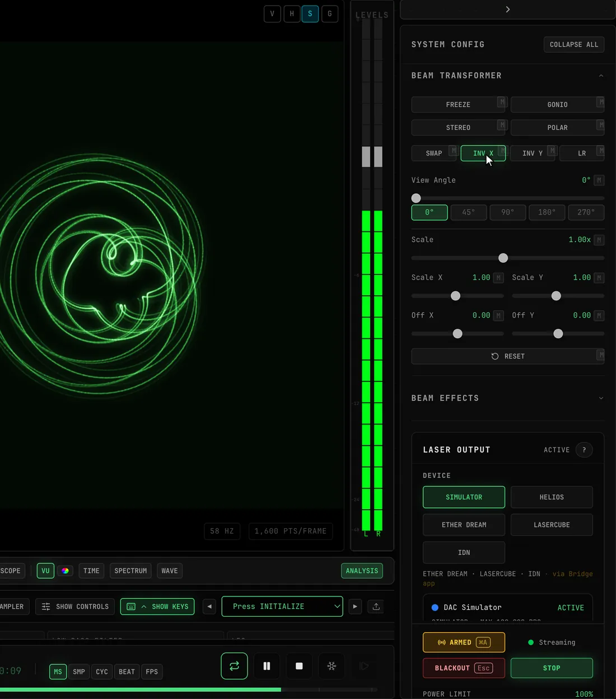The height and width of the screenshot is (699, 616).
Task: Click the M map icon beside Scale X value
Action: point(498,278)
